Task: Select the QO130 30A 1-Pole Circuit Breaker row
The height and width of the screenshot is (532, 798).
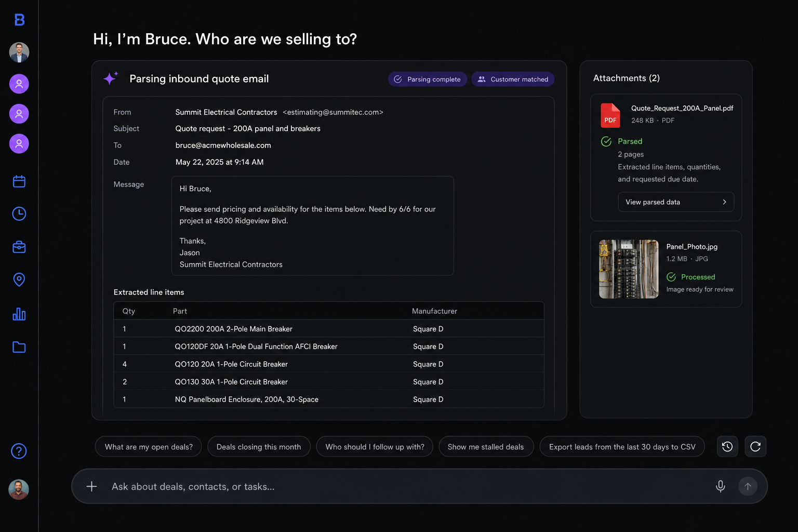Action: (329, 382)
